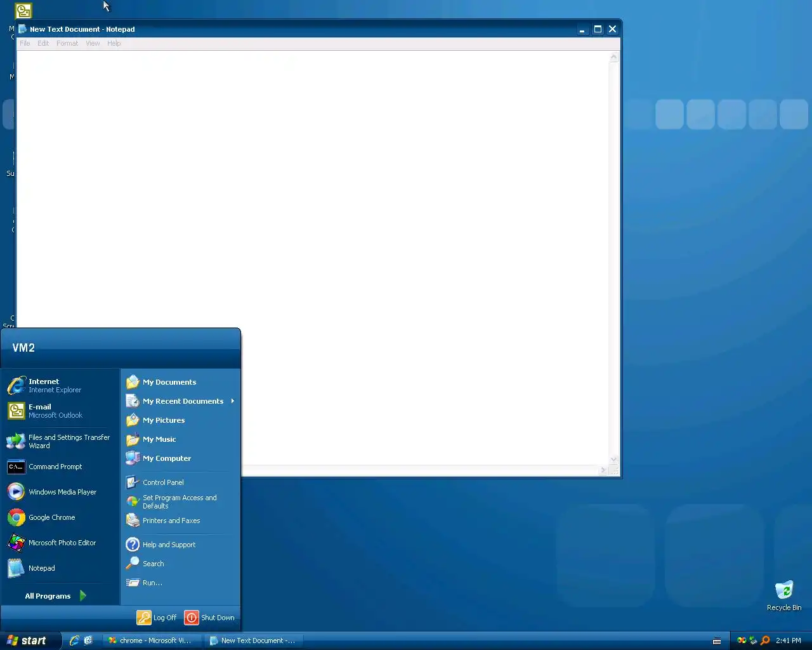Image resolution: width=812 pixels, height=650 pixels.
Task: Click Notepad vertical scrollbar up arrow
Action: [x=613, y=57]
